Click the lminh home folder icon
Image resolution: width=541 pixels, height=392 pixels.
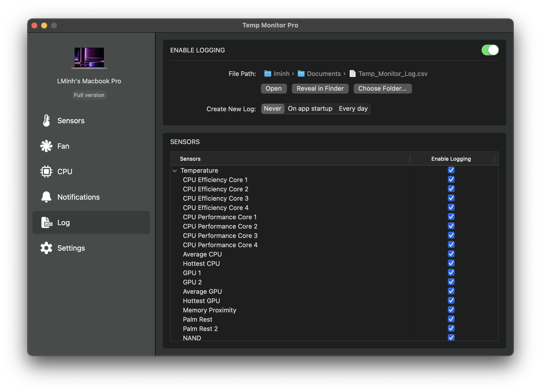click(268, 74)
